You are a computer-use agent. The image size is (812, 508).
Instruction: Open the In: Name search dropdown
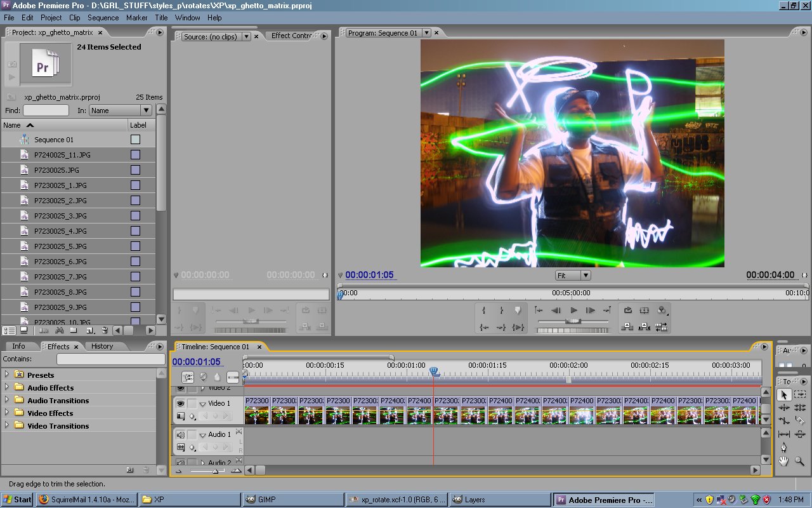click(146, 110)
